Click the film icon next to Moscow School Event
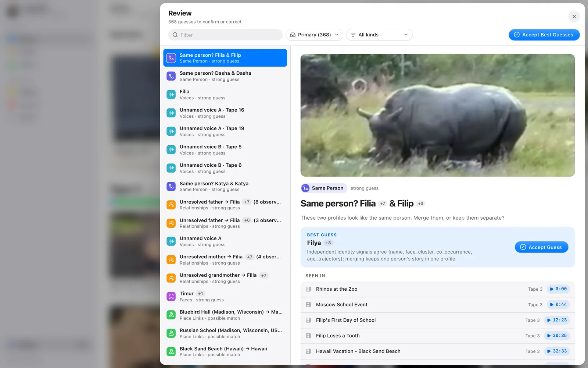 [308, 305]
